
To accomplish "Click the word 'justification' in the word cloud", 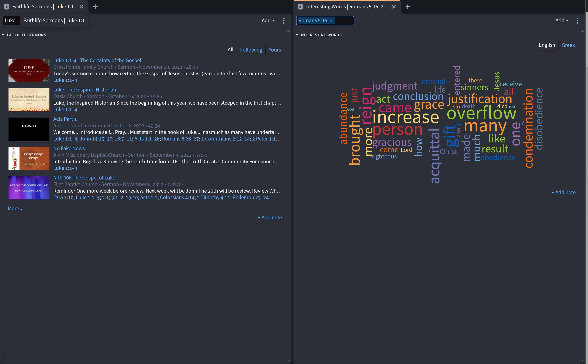I will point(480,99).
